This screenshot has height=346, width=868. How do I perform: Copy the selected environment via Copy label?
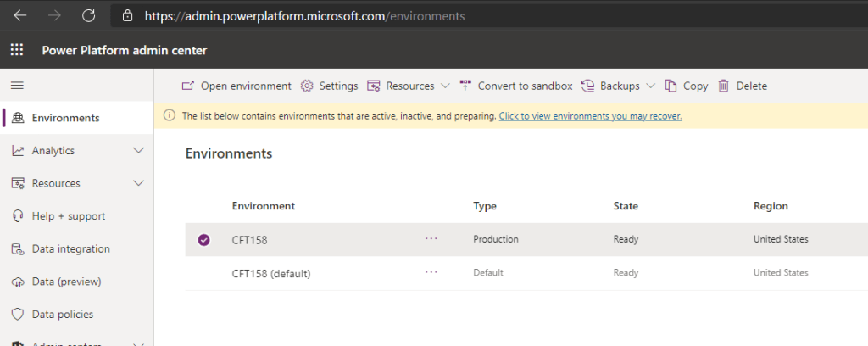696,86
